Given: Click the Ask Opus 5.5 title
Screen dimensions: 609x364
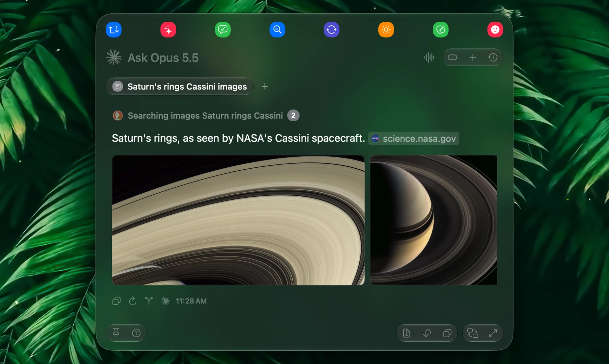Looking at the screenshot, I should (x=163, y=58).
